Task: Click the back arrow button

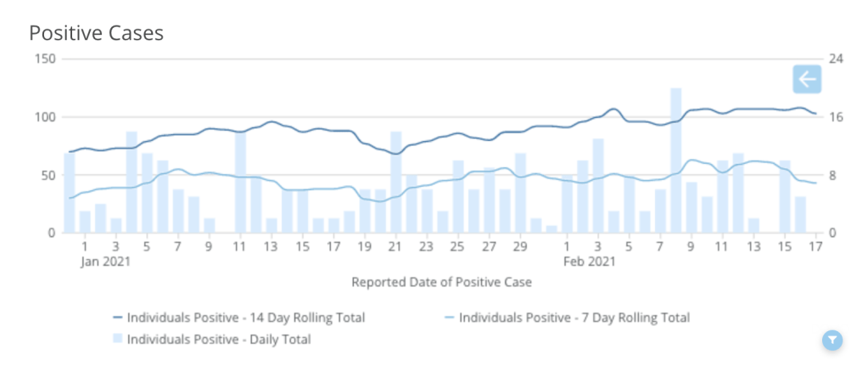Action: click(806, 79)
